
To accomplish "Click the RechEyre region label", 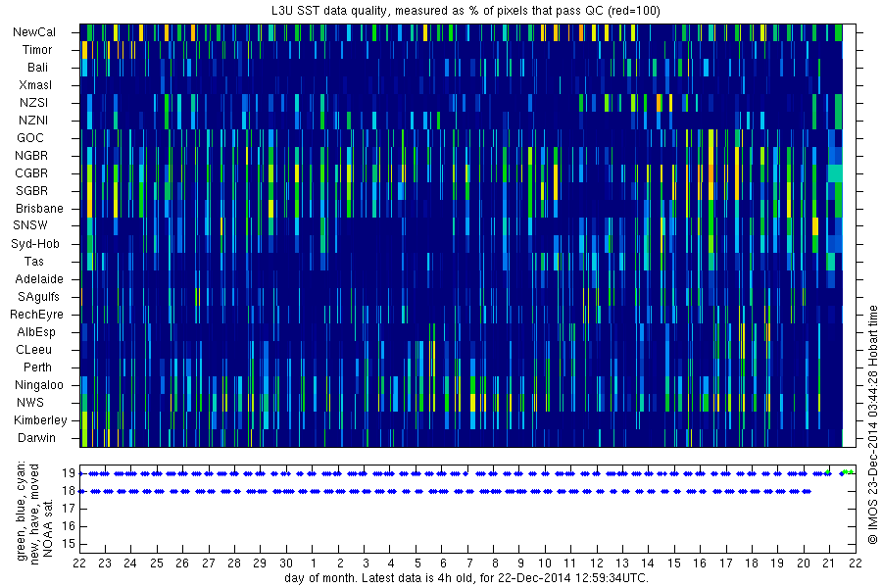I will pos(36,315).
